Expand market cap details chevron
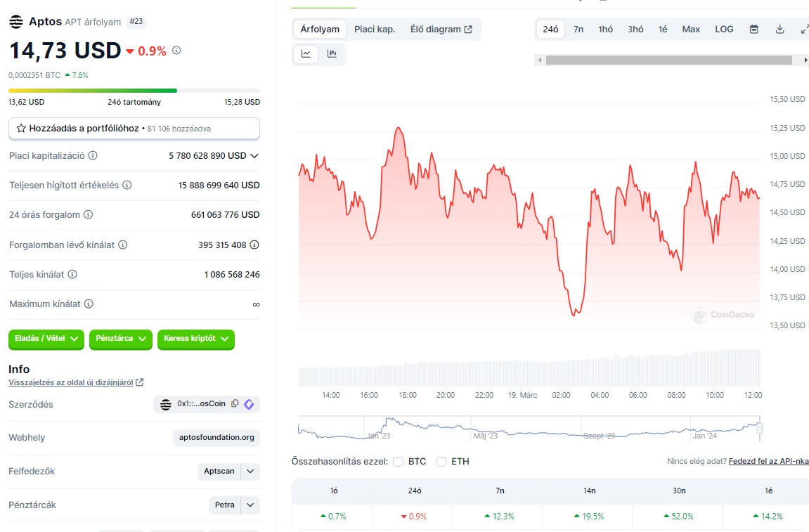This screenshot has width=809, height=532. (254, 156)
